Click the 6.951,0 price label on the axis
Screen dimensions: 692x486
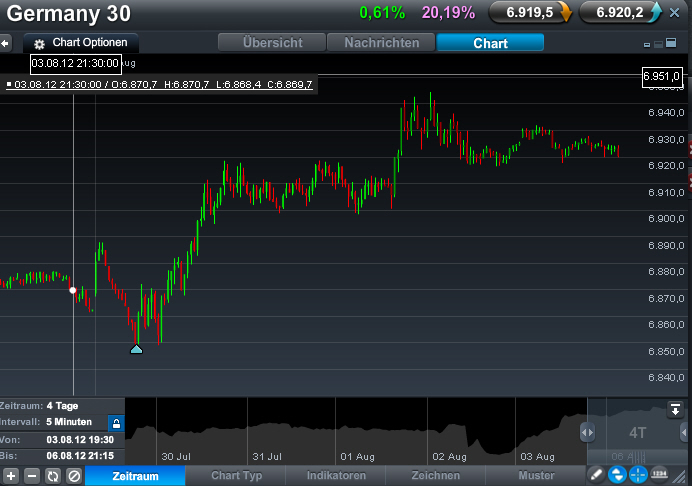[x=662, y=76]
